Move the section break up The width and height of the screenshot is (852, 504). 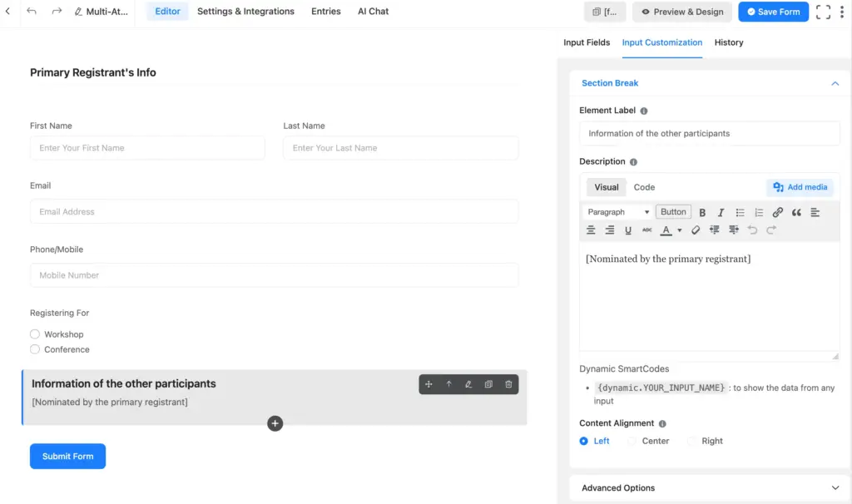[x=448, y=384]
